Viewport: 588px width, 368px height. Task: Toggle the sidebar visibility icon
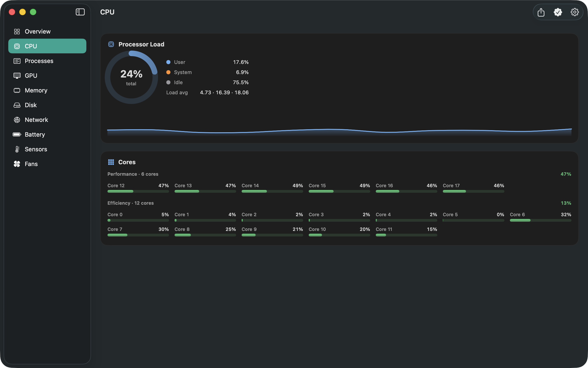[80, 12]
